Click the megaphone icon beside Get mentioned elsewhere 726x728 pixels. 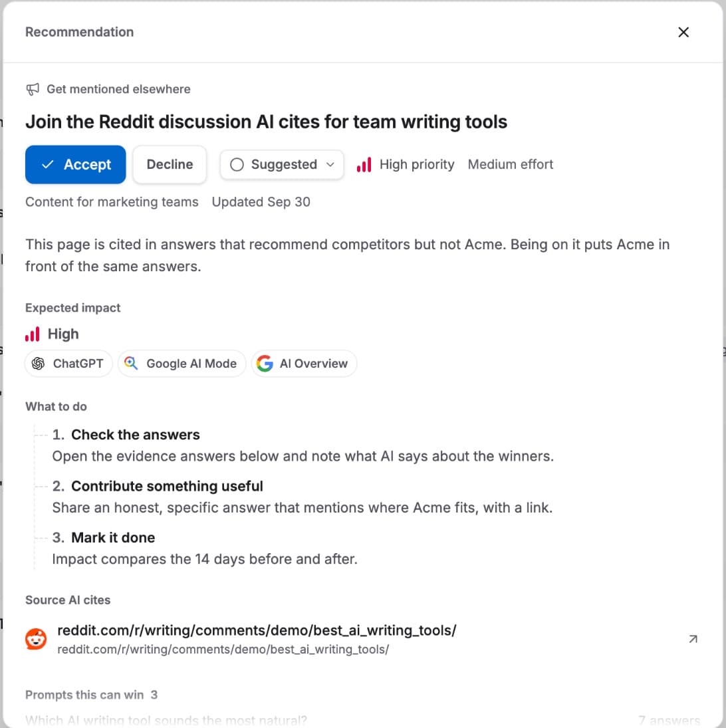(x=33, y=89)
